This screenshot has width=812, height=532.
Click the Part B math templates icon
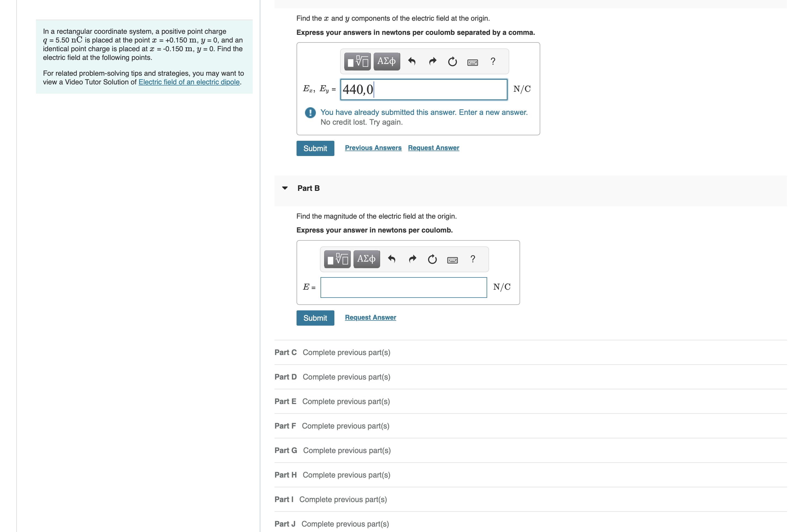coord(337,259)
